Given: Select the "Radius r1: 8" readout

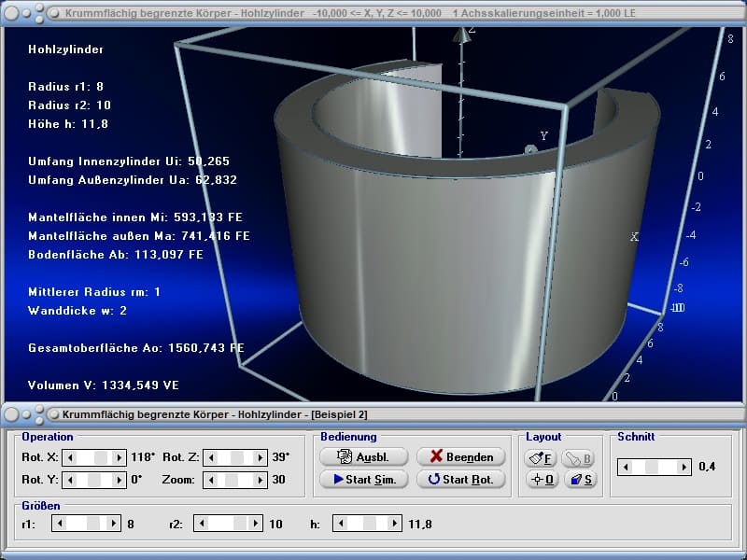Looking at the screenshot, I should pos(65,86).
